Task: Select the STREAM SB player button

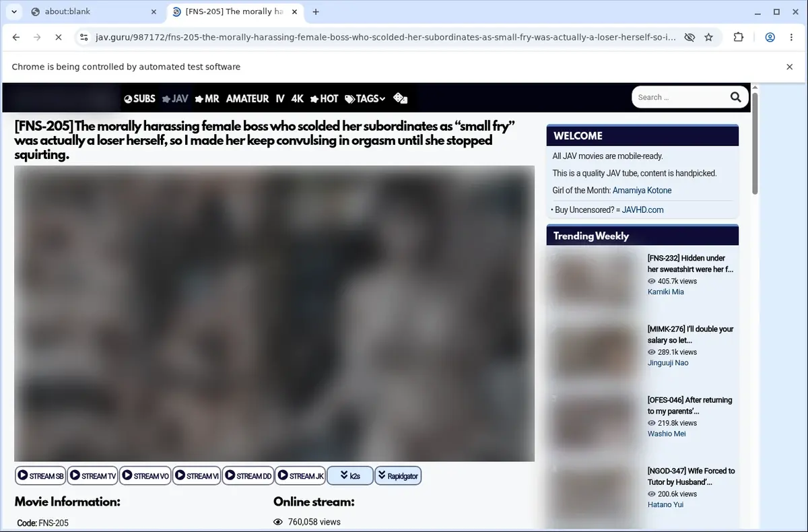Action: 40,475
